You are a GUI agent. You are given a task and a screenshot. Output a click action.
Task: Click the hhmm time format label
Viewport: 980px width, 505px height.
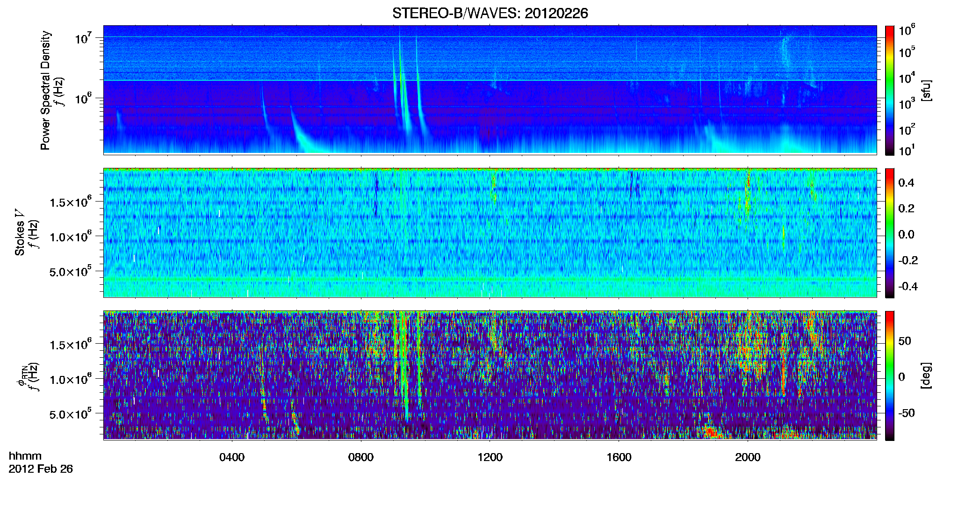point(25,456)
